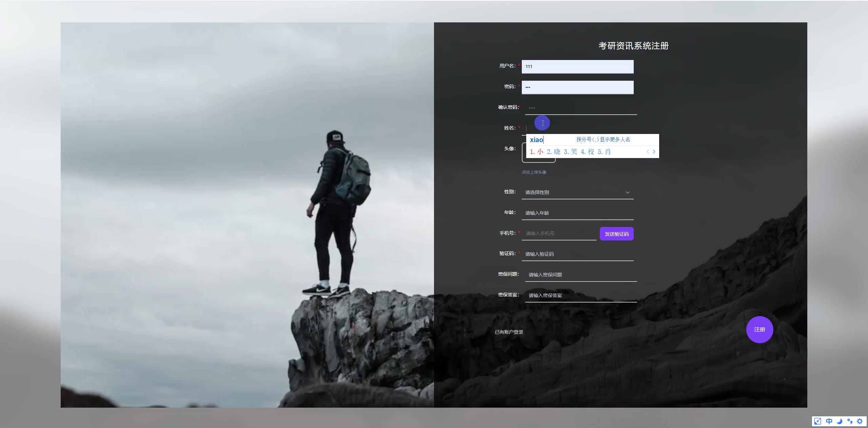Screen dimensions: 868x428
Task: Toggle the 中 Chinese/English input mode
Action: click(x=829, y=421)
